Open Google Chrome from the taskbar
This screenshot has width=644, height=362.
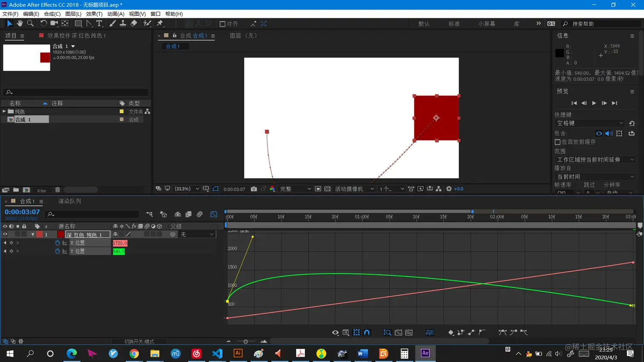[x=134, y=353]
